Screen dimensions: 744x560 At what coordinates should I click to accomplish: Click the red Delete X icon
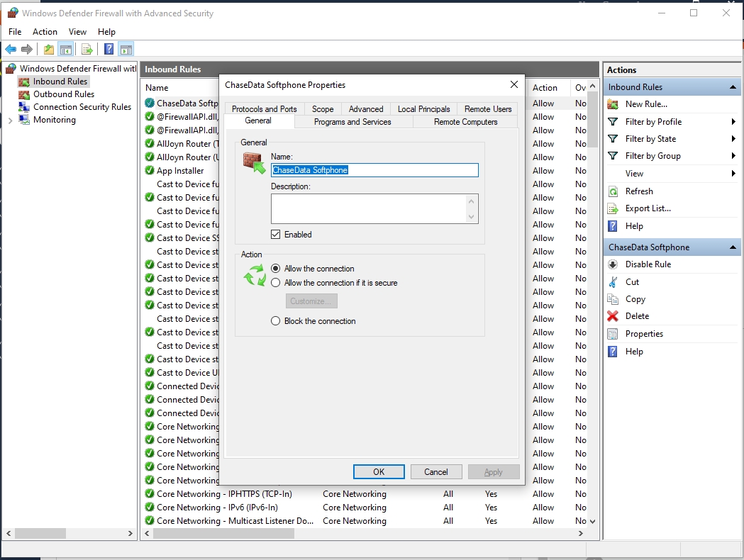click(613, 316)
